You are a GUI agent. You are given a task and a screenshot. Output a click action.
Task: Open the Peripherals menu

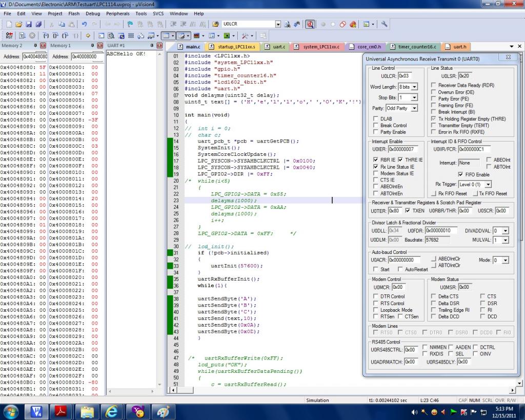[117, 13]
